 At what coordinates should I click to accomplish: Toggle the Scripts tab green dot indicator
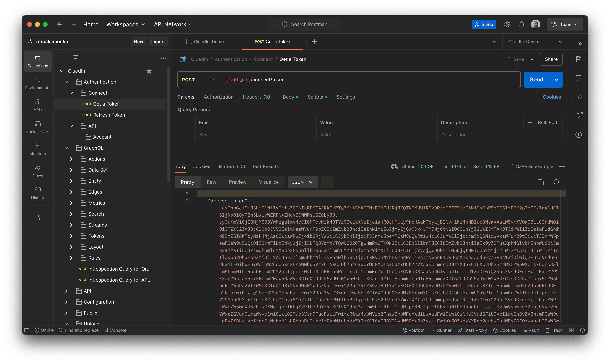coord(326,97)
